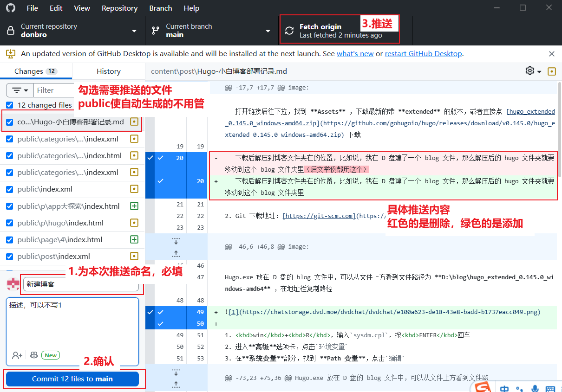Click the diff pane vertical scrollbar
Screen dimensions: 562x392
point(559,130)
